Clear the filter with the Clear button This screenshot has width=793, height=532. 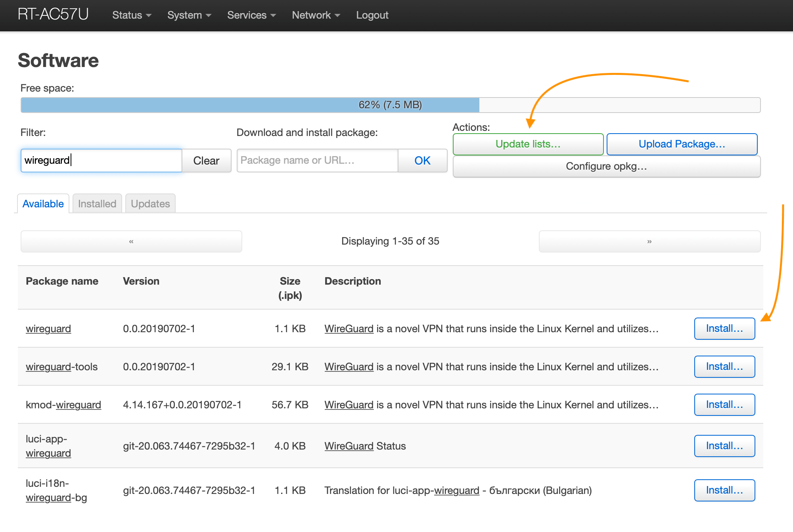[x=206, y=161]
